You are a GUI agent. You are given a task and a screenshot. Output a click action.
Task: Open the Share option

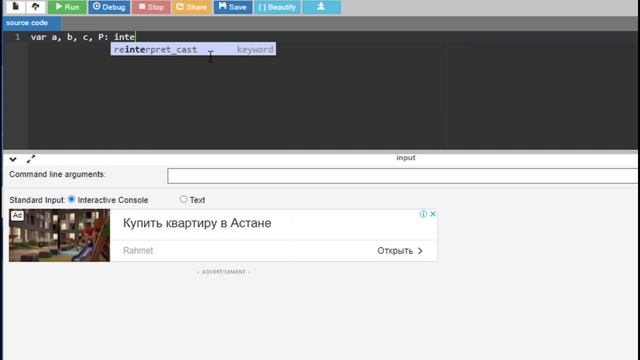192,7
